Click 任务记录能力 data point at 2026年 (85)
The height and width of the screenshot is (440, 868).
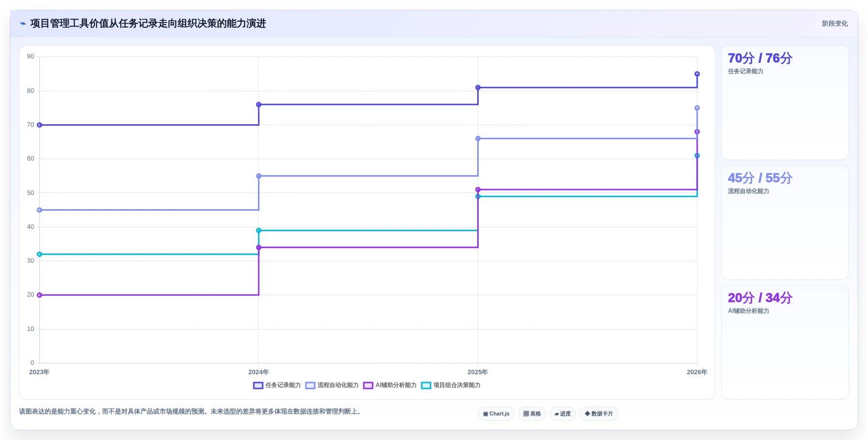tap(697, 74)
